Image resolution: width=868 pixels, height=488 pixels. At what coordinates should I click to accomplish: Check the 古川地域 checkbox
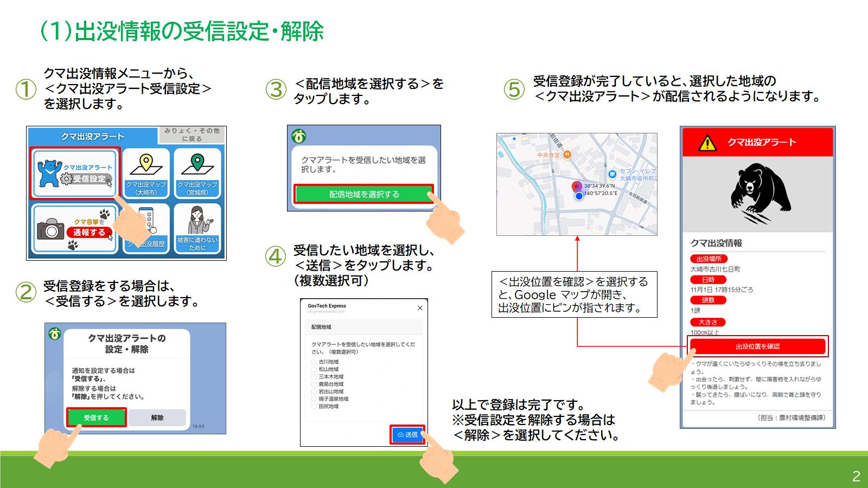click(x=314, y=362)
